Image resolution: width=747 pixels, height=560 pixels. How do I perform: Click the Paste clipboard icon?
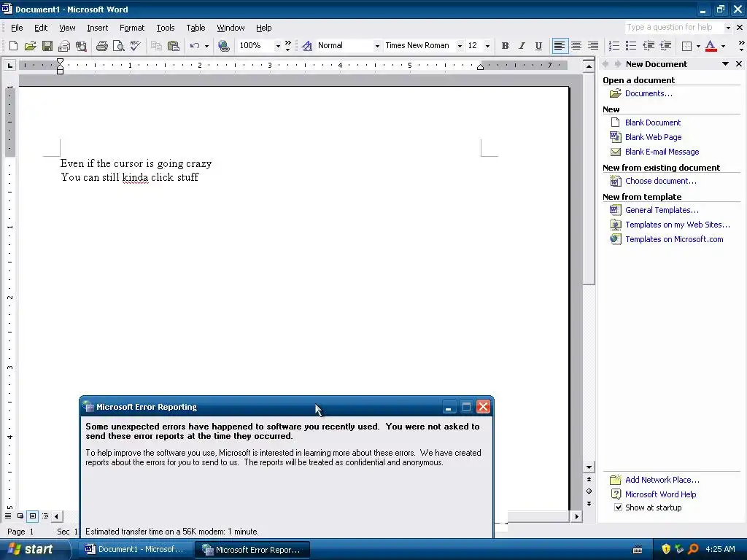click(x=174, y=46)
